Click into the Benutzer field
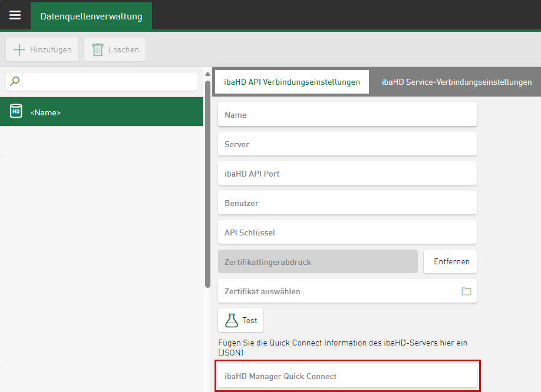Image resolution: width=541 pixels, height=392 pixels. pos(347,203)
